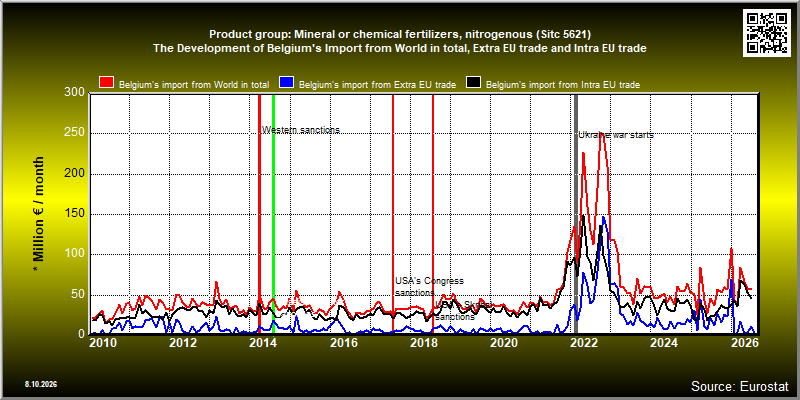Click the x-axis year 2010

click(103, 342)
